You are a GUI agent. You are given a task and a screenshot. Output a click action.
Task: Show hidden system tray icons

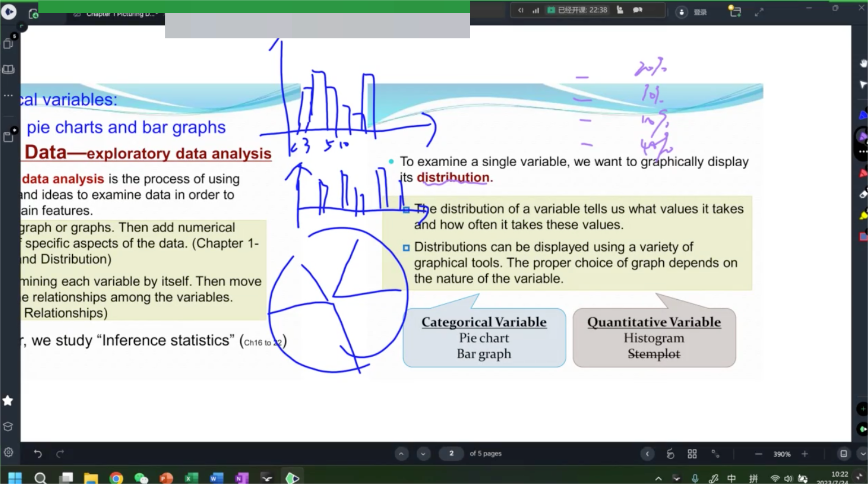point(658,478)
